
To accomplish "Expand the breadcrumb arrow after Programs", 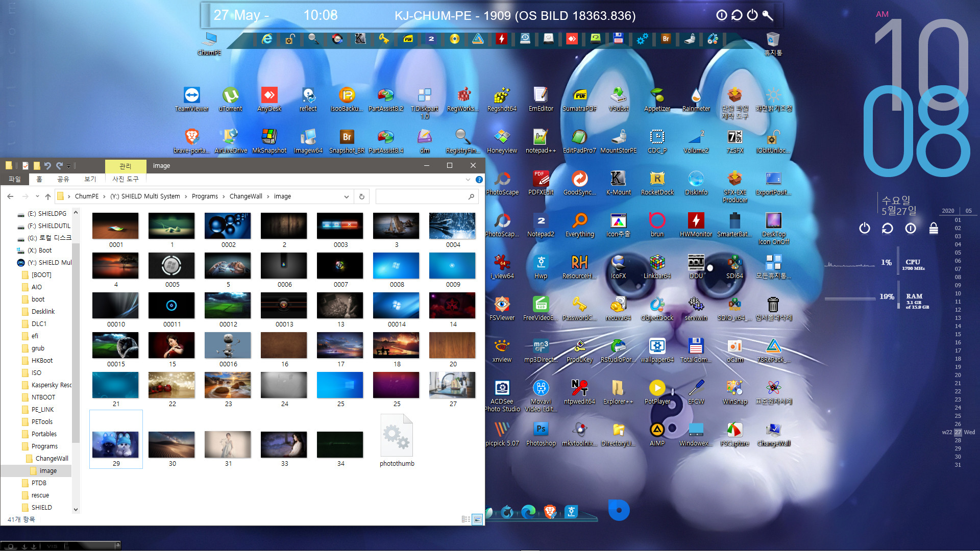I will click(x=224, y=196).
